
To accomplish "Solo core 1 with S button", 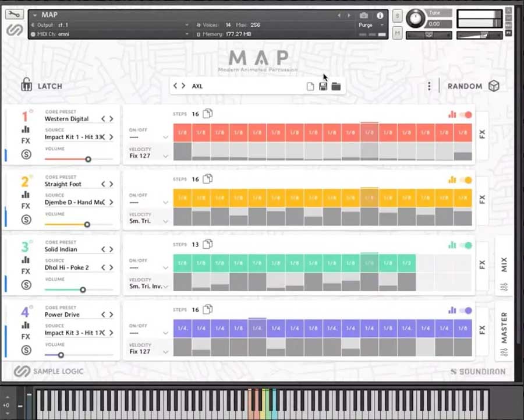I will click(26, 154).
